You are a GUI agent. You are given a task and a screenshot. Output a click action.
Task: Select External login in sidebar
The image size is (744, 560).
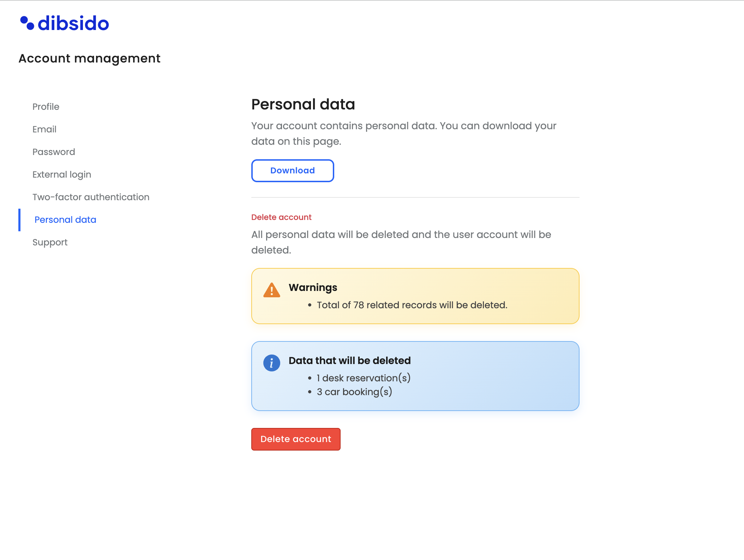point(62,174)
